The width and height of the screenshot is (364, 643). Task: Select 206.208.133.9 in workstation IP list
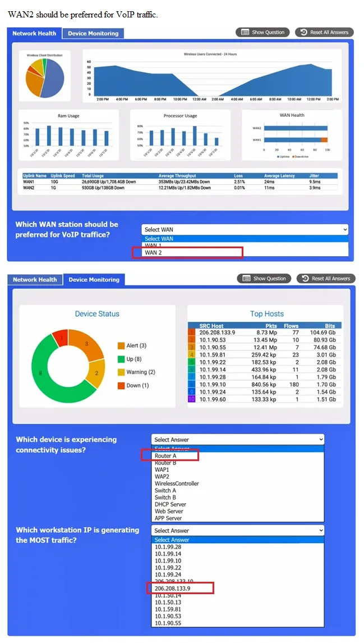coord(237,589)
